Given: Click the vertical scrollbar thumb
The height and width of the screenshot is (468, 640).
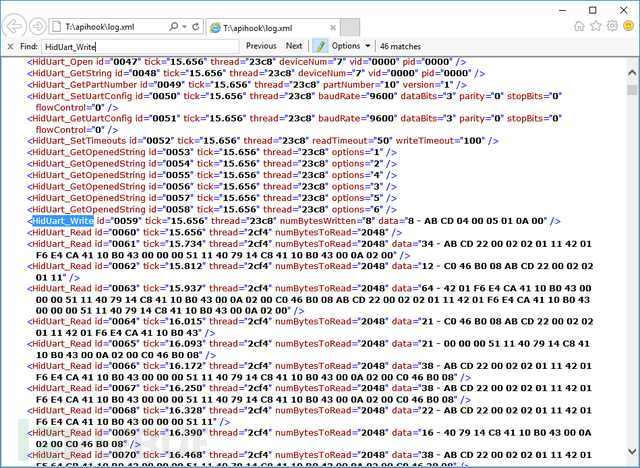Looking at the screenshot, I should [632, 89].
